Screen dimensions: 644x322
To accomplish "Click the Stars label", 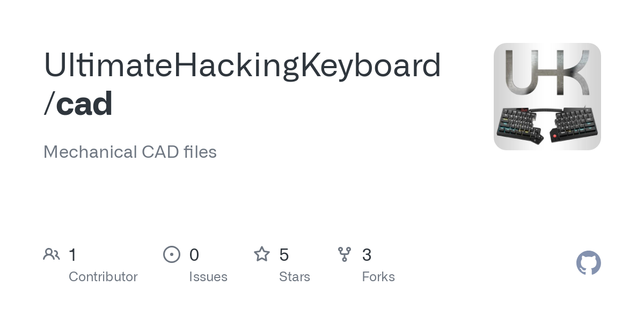I will (x=295, y=277).
